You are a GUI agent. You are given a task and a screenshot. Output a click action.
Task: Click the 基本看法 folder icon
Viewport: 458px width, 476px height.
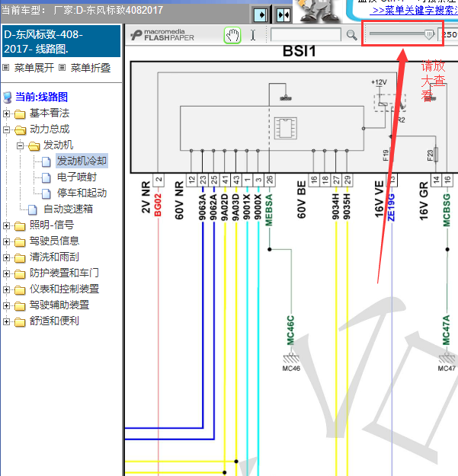20,114
